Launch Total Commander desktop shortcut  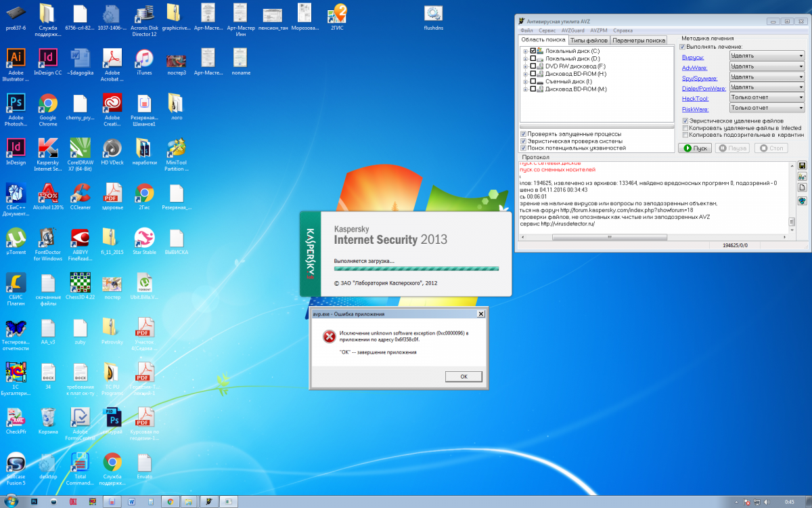[80, 469]
